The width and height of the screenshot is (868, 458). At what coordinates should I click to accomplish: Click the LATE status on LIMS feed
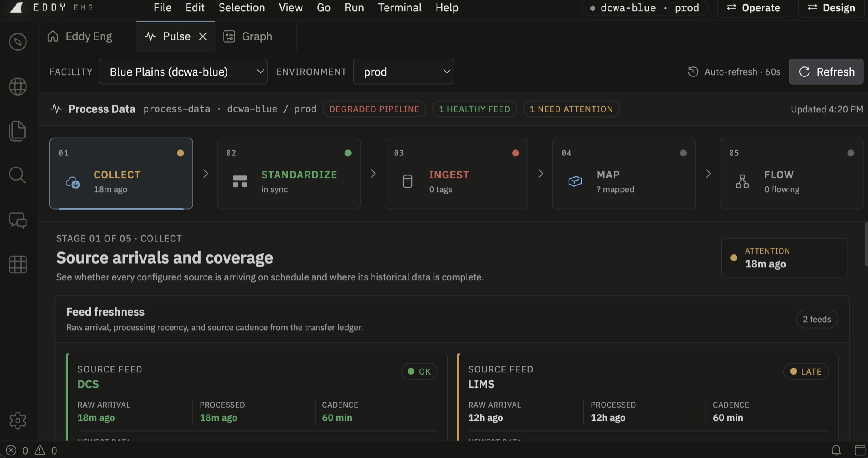click(806, 371)
